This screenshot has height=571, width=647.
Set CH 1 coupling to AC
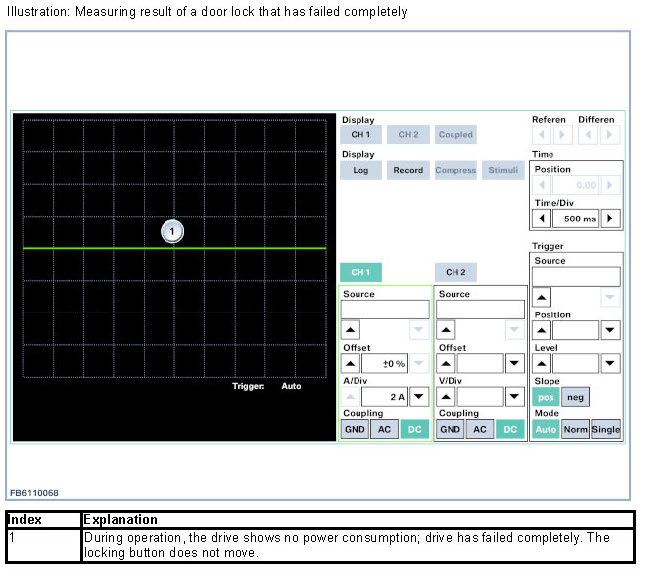coord(384,429)
